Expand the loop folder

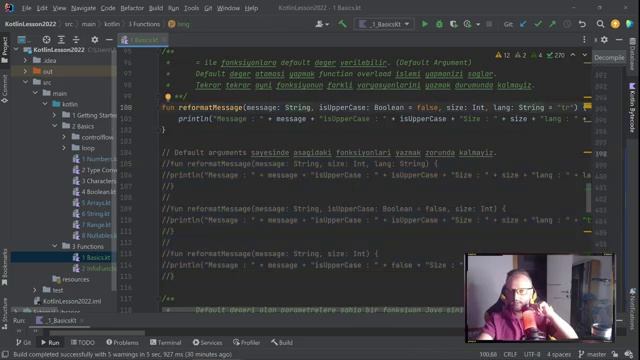coord(64,148)
